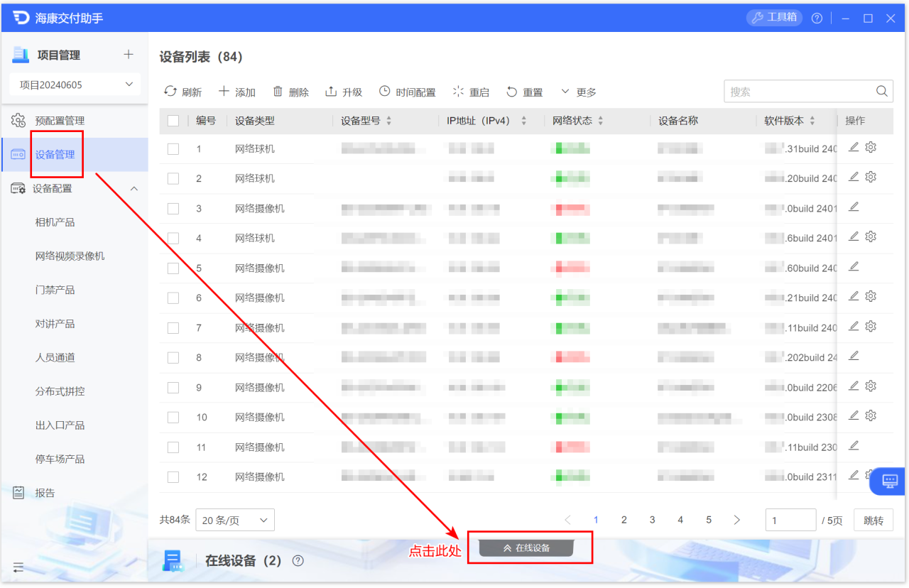Edit device 1 with the pencil icon

click(854, 147)
